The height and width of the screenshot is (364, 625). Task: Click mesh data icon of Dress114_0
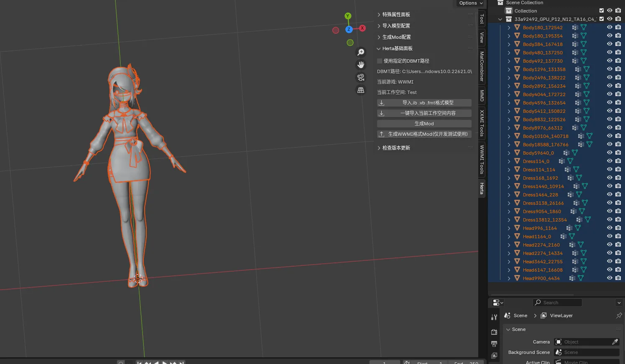coord(570,161)
